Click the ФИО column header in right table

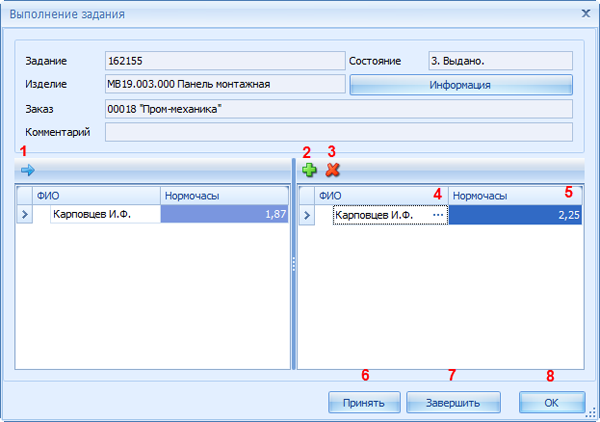(x=381, y=196)
